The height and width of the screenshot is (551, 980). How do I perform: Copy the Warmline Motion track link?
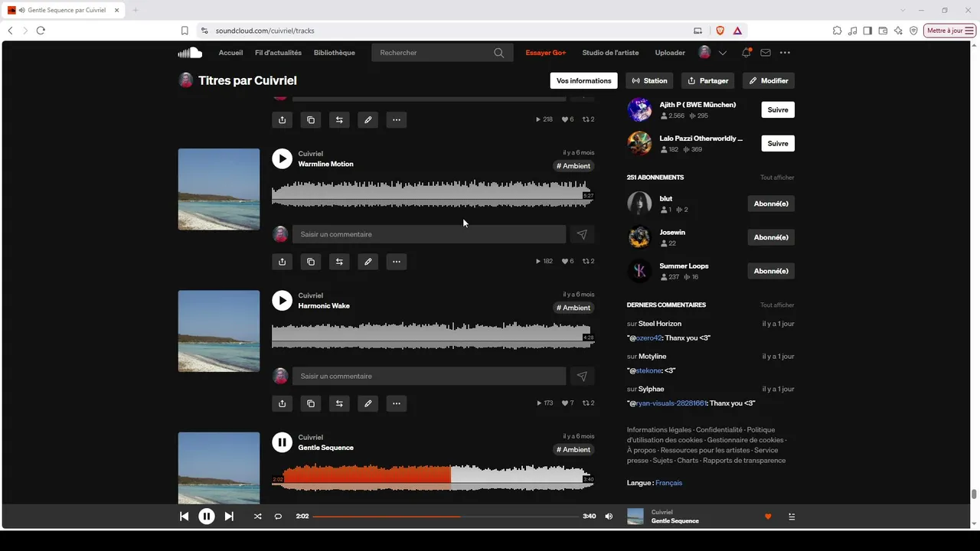click(x=311, y=262)
